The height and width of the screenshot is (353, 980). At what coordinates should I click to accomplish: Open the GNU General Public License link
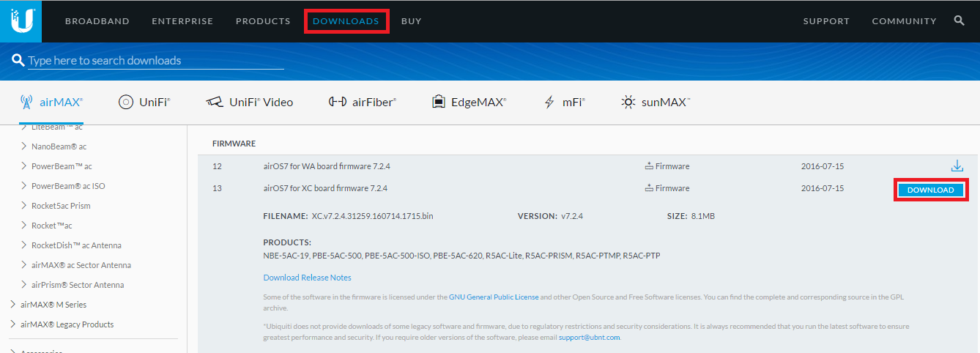pos(494,297)
